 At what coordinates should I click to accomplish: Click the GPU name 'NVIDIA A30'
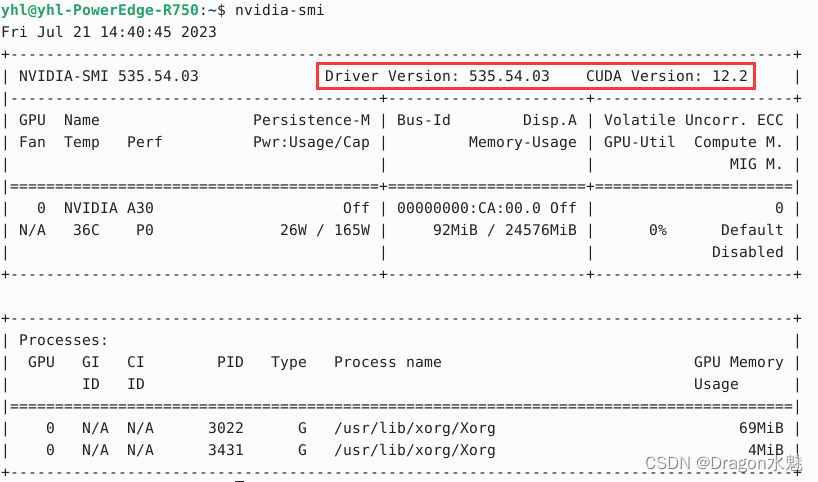tap(109, 208)
